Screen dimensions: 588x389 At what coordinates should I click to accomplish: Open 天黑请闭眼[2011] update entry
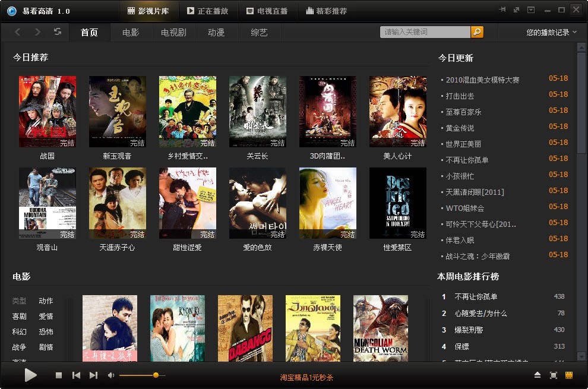click(x=475, y=192)
